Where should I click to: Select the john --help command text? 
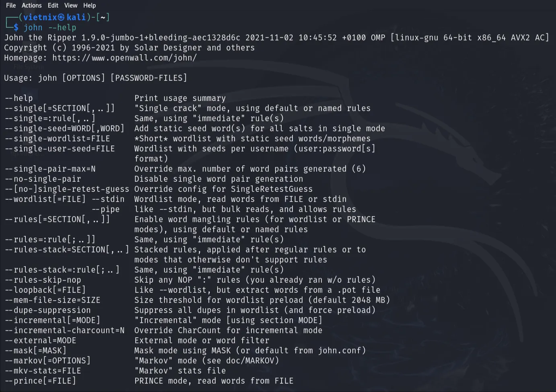pyautogui.click(x=50, y=27)
